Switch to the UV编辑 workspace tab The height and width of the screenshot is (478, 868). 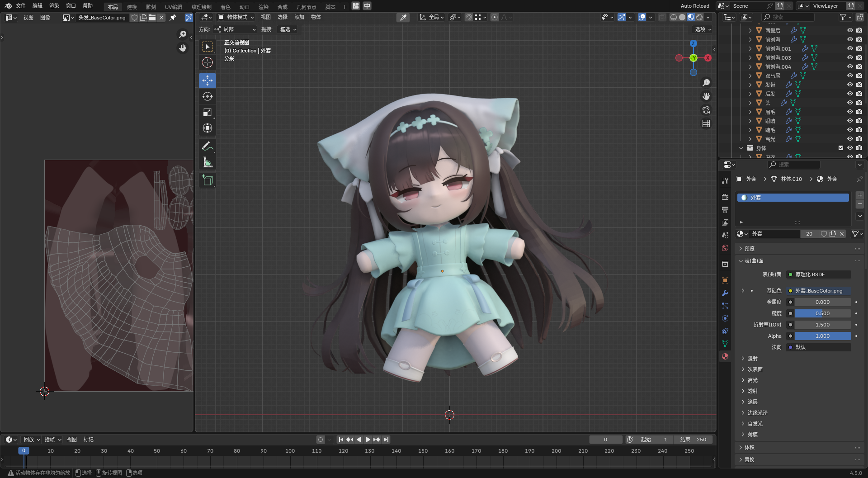click(173, 7)
